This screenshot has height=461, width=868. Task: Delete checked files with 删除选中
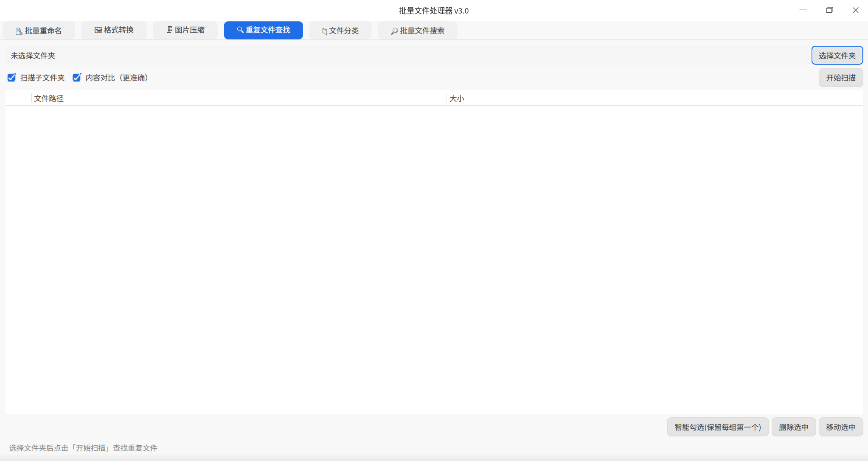pyautogui.click(x=794, y=427)
